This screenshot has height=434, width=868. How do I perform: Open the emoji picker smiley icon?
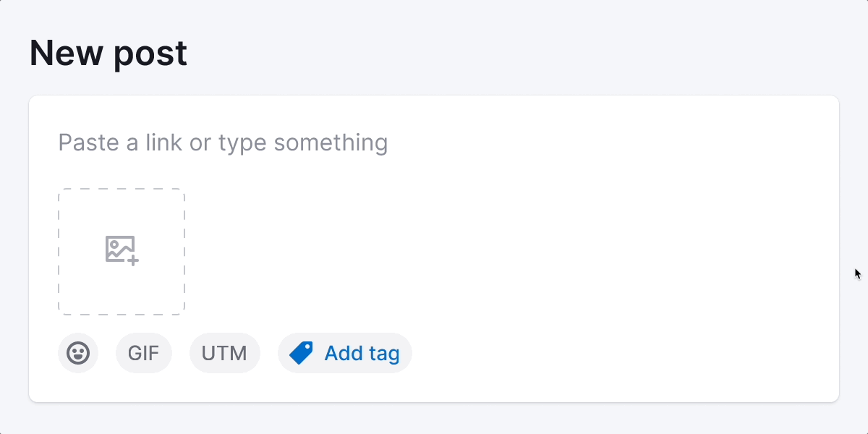[x=78, y=353]
